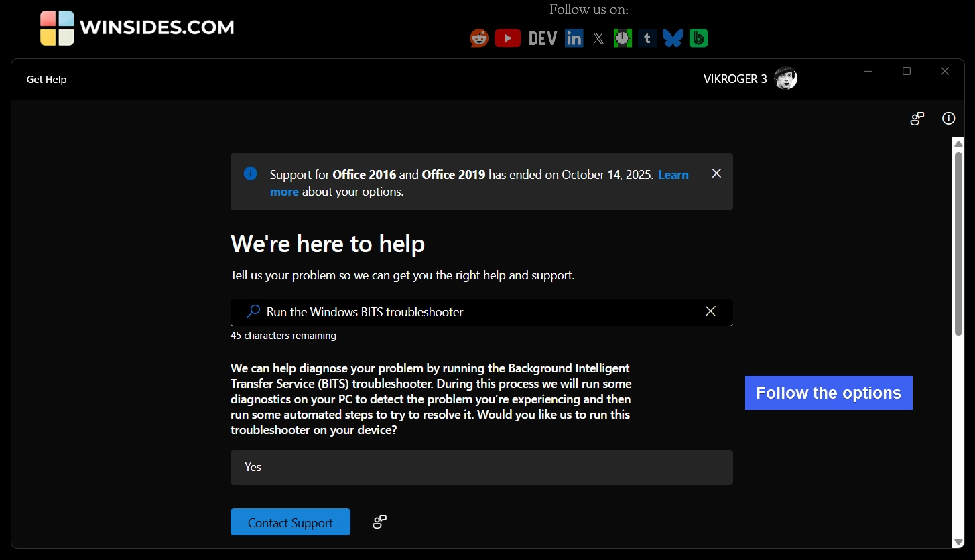Dismiss the Office support ended banner
The width and height of the screenshot is (975, 560).
click(x=716, y=173)
